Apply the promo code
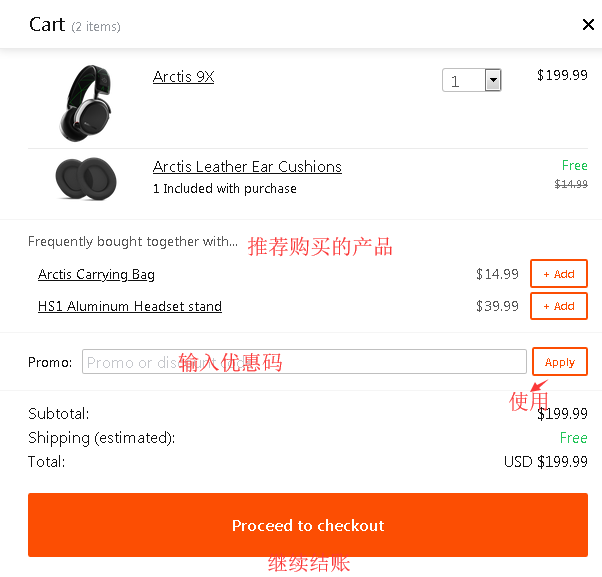Viewport: 602px width, 577px height. [559, 362]
